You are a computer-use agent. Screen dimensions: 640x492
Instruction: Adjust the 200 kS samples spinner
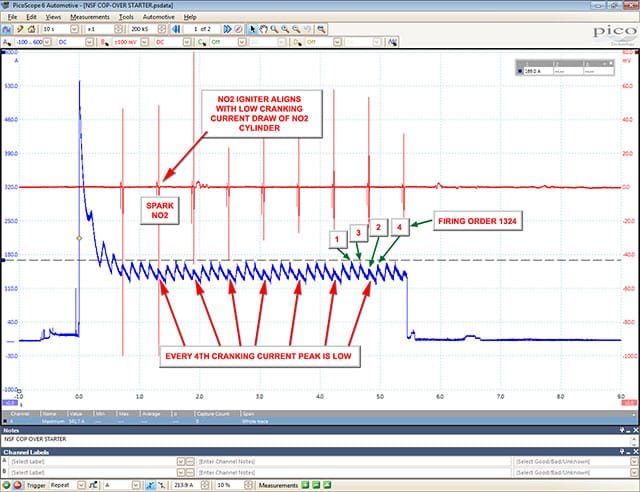pyautogui.click(x=162, y=29)
